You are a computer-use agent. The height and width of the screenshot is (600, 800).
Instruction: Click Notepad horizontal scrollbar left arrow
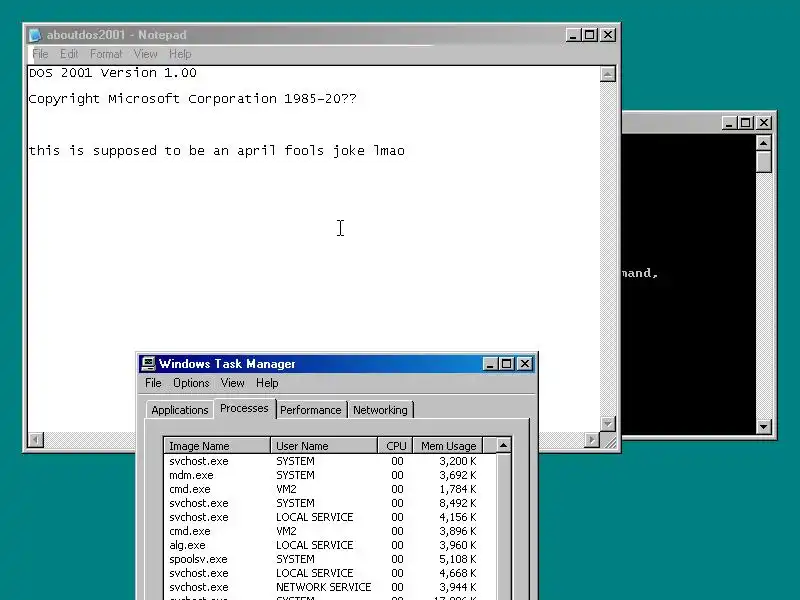point(36,439)
